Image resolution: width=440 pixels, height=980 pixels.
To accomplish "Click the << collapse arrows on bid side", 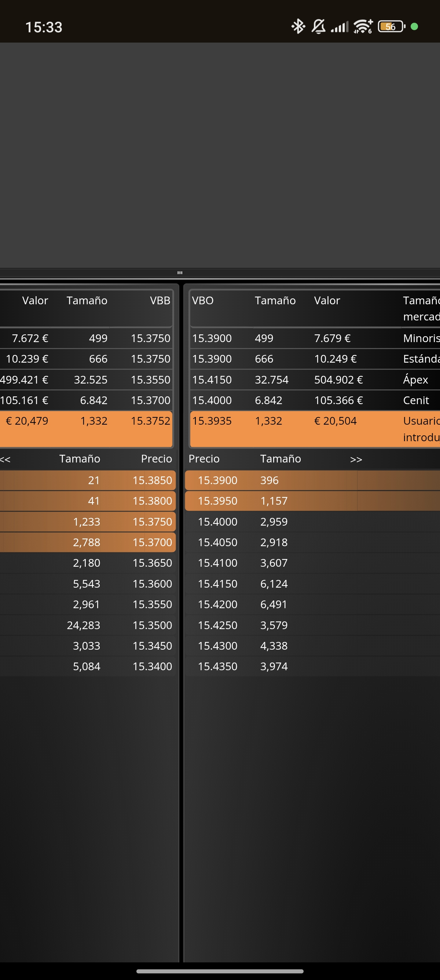I will [5, 459].
